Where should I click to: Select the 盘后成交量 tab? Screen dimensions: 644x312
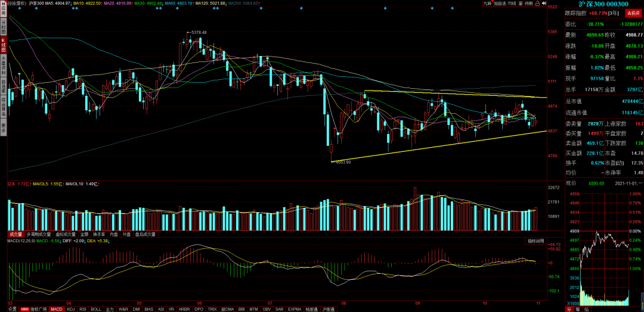[146, 235]
